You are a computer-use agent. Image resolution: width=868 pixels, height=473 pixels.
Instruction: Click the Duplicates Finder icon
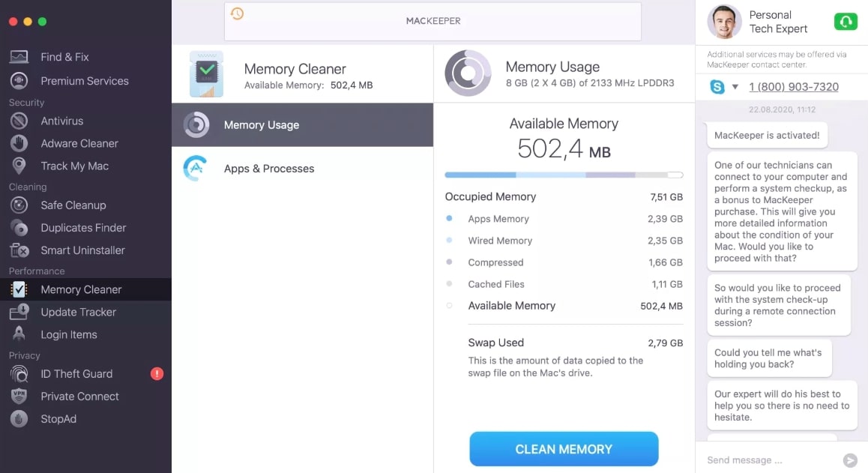click(x=19, y=228)
